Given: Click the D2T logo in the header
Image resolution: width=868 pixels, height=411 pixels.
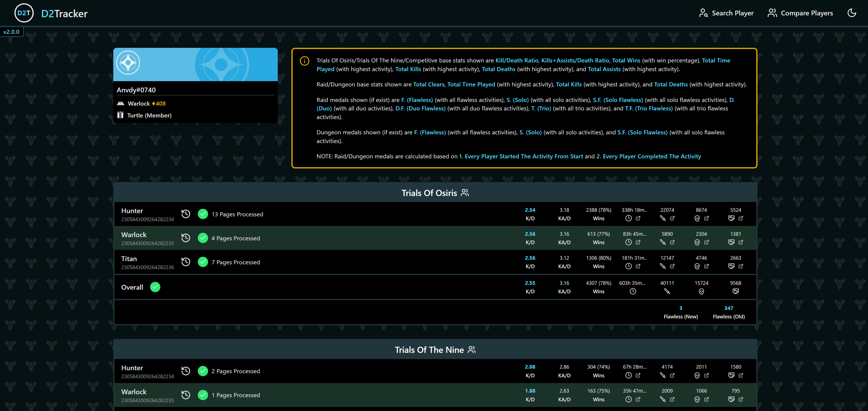Looking at the screenshot, I should pyautogui.click(x=24, y=13).
